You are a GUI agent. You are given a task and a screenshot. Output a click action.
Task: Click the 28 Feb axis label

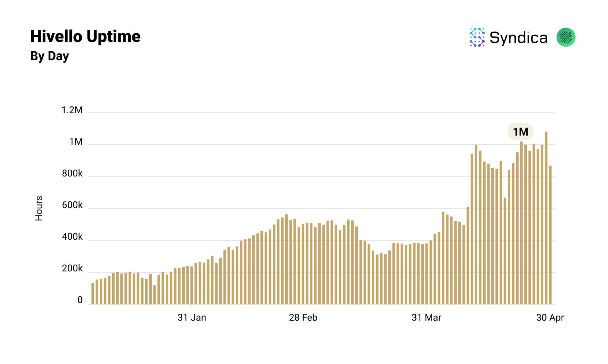[x=303, y=318]
